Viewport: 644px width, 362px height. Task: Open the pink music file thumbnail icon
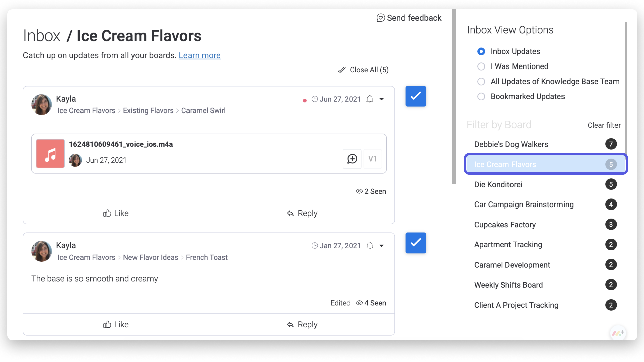tap(50, 153)
